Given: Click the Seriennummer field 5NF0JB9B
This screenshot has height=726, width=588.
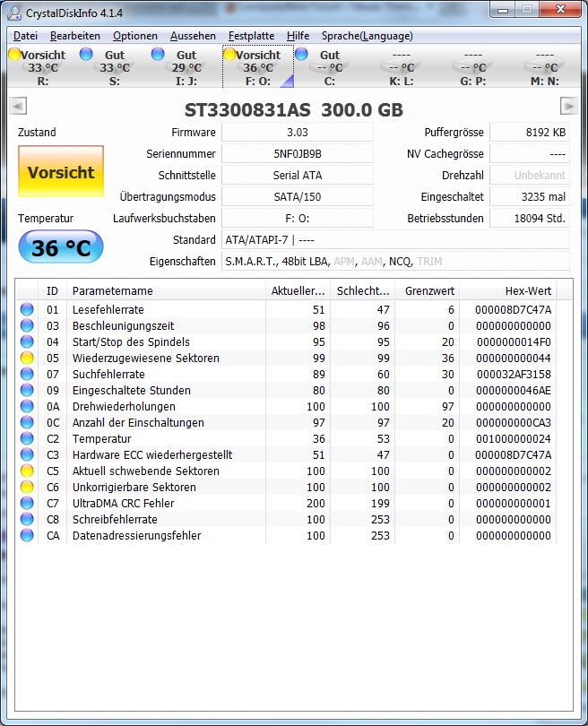Looking at the screenshot, I should coord(298,154).
